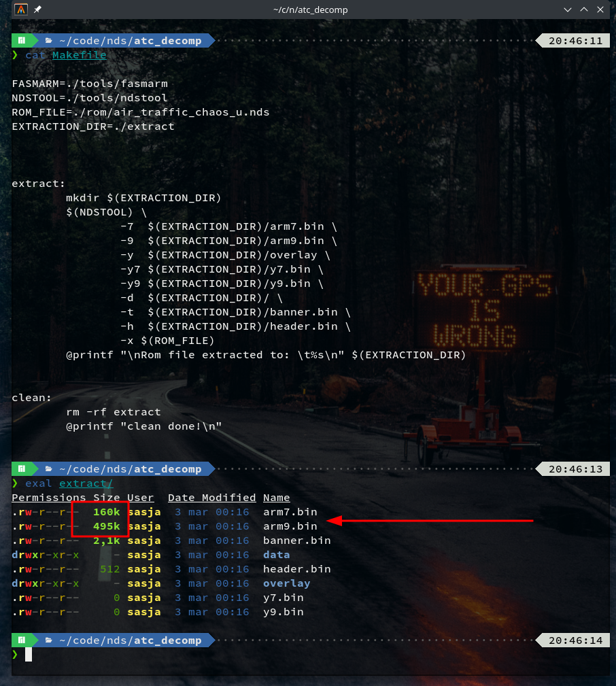Click the overlay directory name
616x686 pixels.
tap(286, 583)
